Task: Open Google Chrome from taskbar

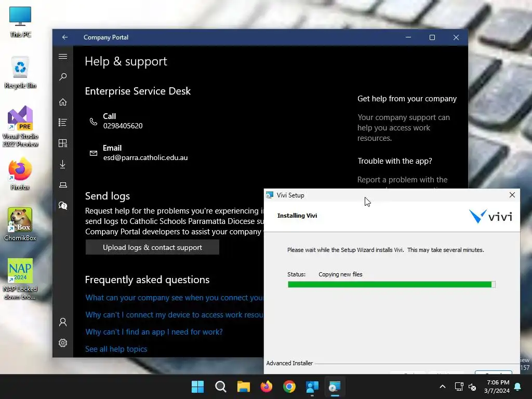Action: (289, 387)
